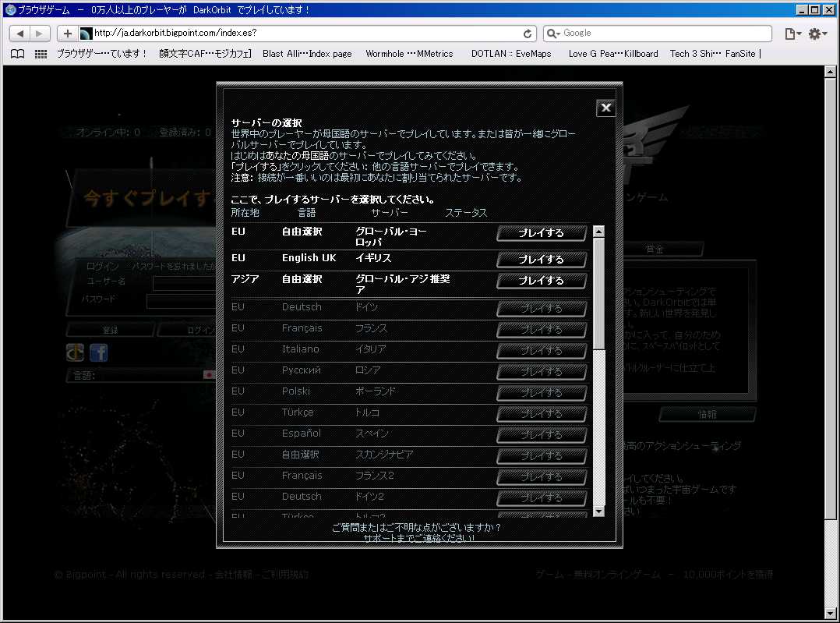Click プレイする for the Italiano イタリア server
Viewport: 840px width, 623px height.
[541, 351]
